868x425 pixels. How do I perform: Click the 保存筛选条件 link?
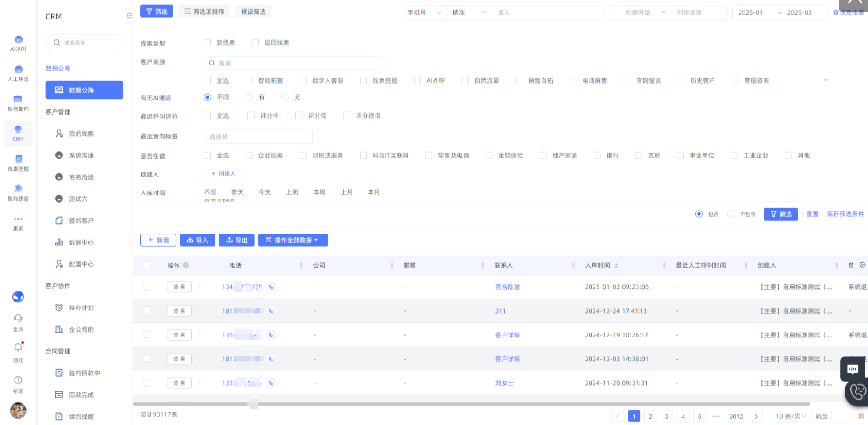pos(845,214)
